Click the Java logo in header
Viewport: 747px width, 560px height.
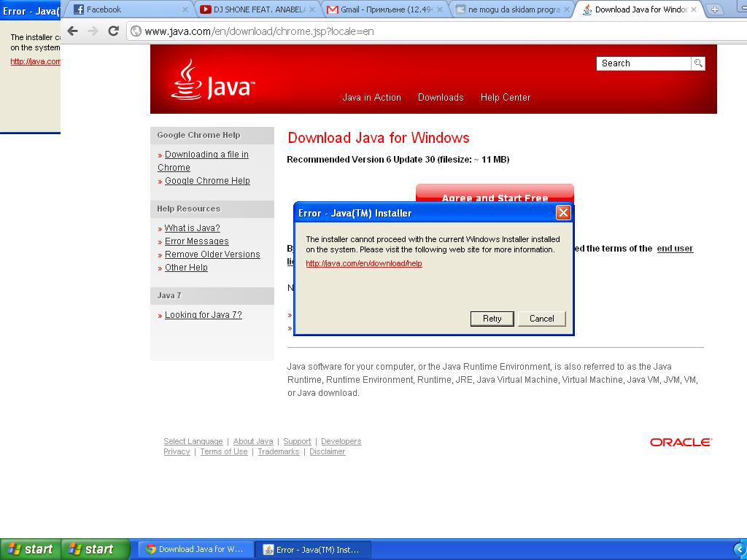point(212,80)
